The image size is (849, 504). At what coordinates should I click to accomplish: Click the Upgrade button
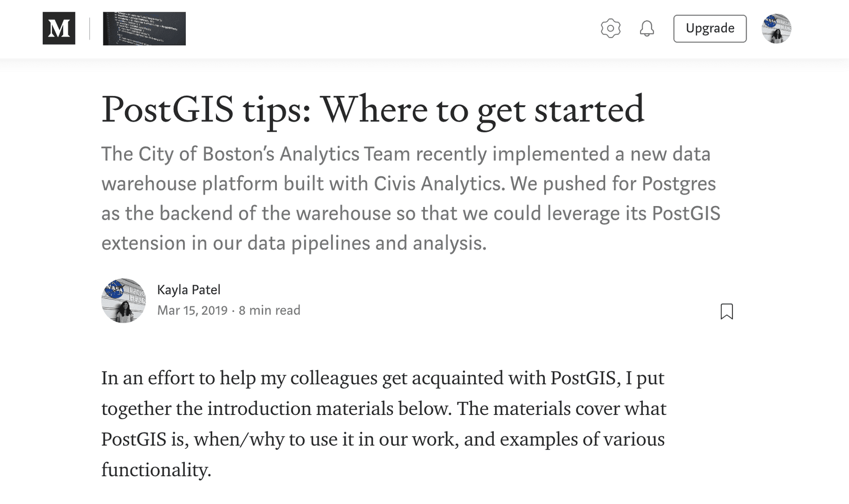[709, 28]
